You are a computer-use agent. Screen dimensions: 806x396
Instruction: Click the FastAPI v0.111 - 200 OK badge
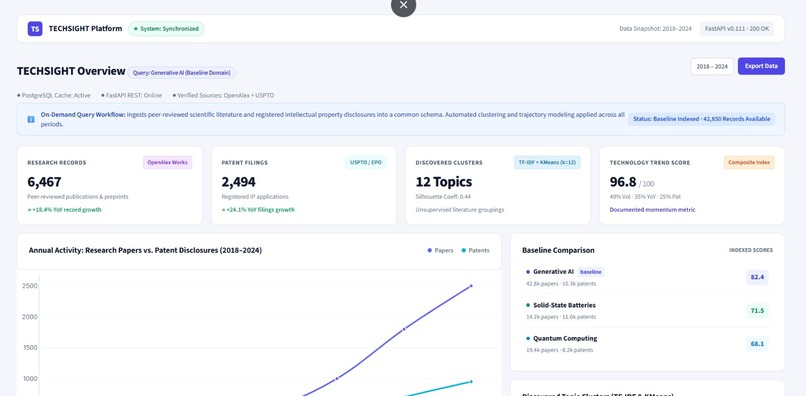coord(737,29)
